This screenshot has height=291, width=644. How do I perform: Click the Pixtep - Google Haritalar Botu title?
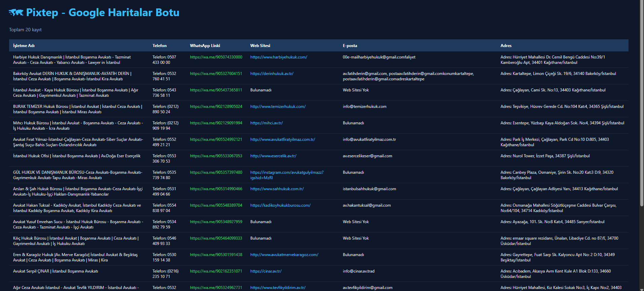103,13
